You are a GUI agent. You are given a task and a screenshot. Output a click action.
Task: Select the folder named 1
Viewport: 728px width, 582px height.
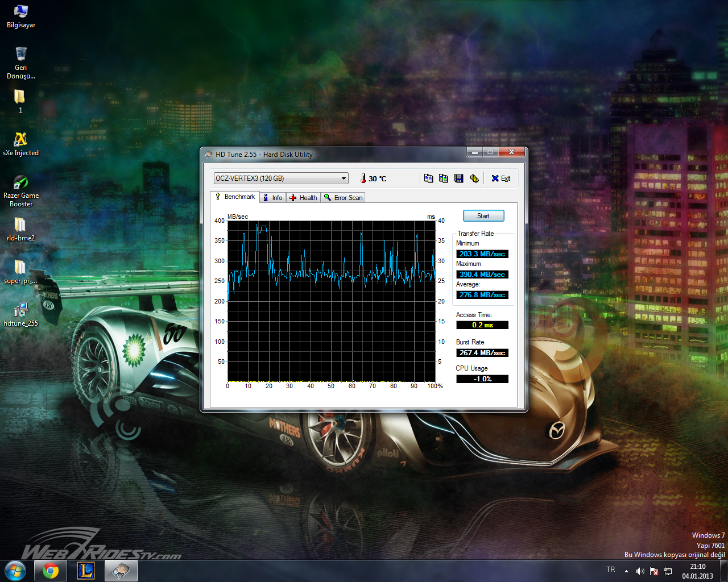(20, 101)
